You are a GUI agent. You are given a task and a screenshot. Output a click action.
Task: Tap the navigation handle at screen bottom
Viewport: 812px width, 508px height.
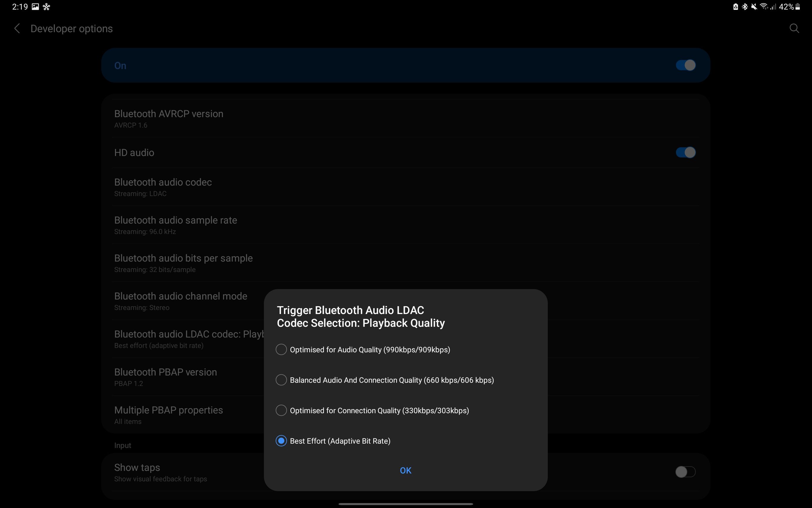tap(406, 503)
